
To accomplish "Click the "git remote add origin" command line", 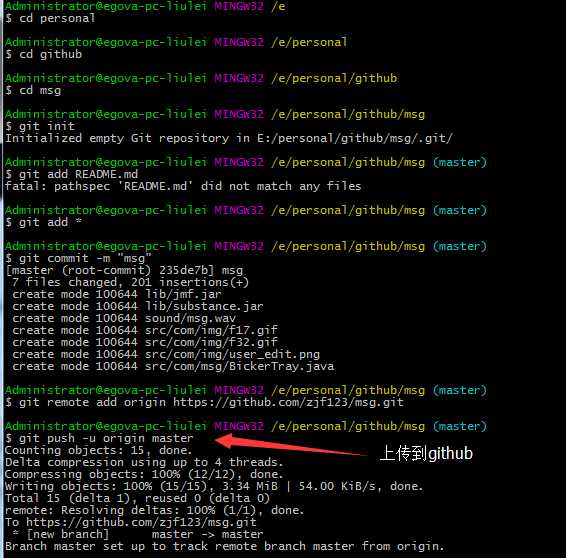I will tap(204, 402).
